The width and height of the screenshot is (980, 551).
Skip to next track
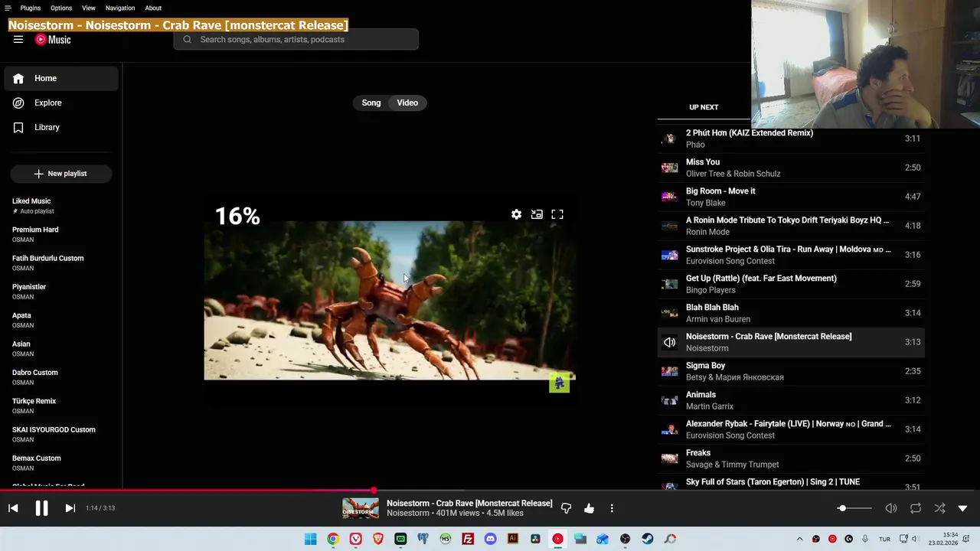(x=70, y=508)
